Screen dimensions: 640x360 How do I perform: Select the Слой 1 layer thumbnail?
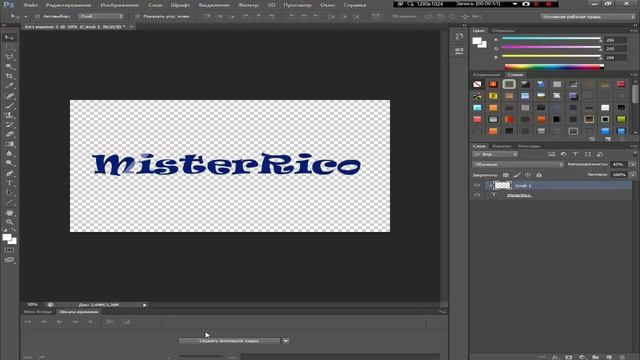pos(502,185)
